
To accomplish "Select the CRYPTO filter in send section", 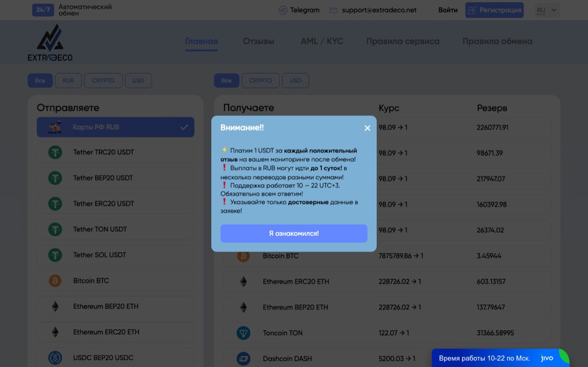I will 103,81.
